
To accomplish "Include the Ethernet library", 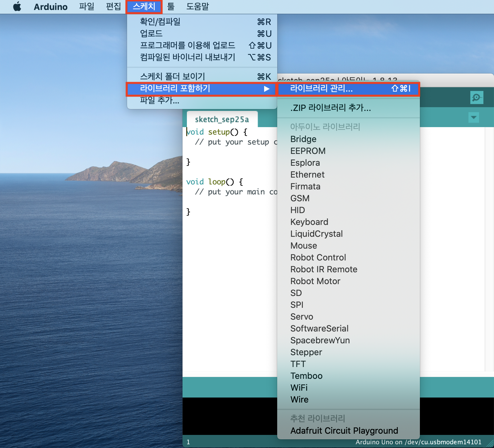I will pos(349,175).
